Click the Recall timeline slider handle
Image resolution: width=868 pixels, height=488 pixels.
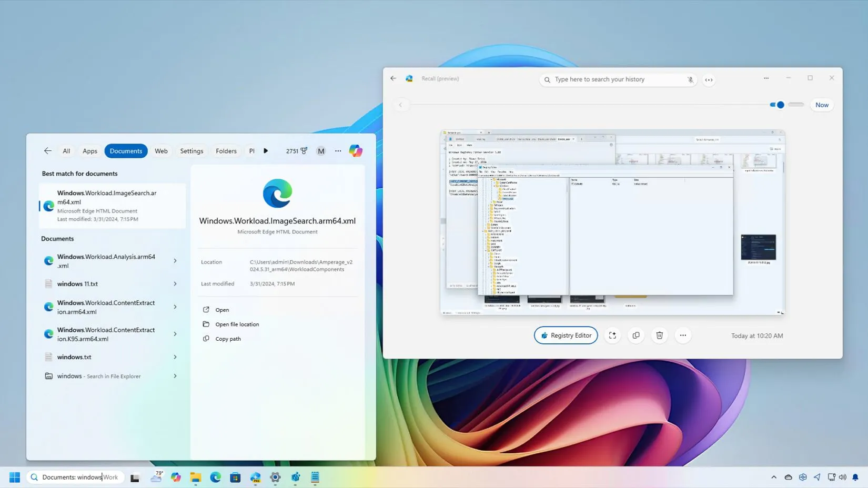click(x=781, y=105)
